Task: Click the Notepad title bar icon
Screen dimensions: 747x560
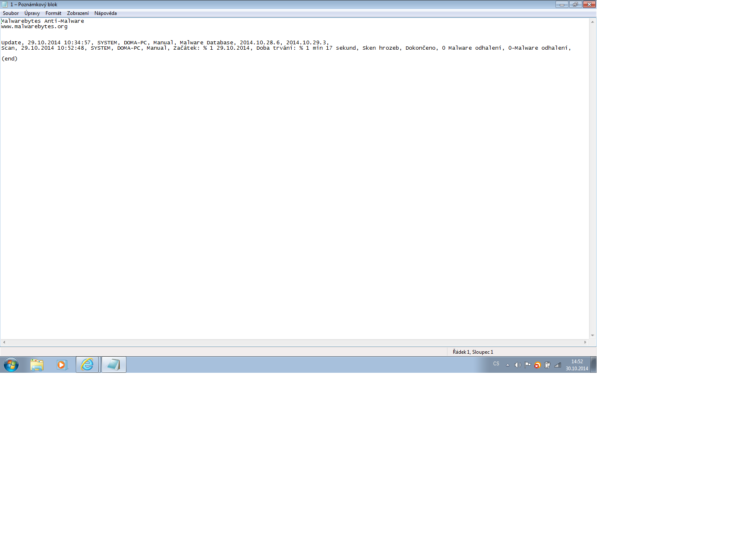Action: click(5, 5)
